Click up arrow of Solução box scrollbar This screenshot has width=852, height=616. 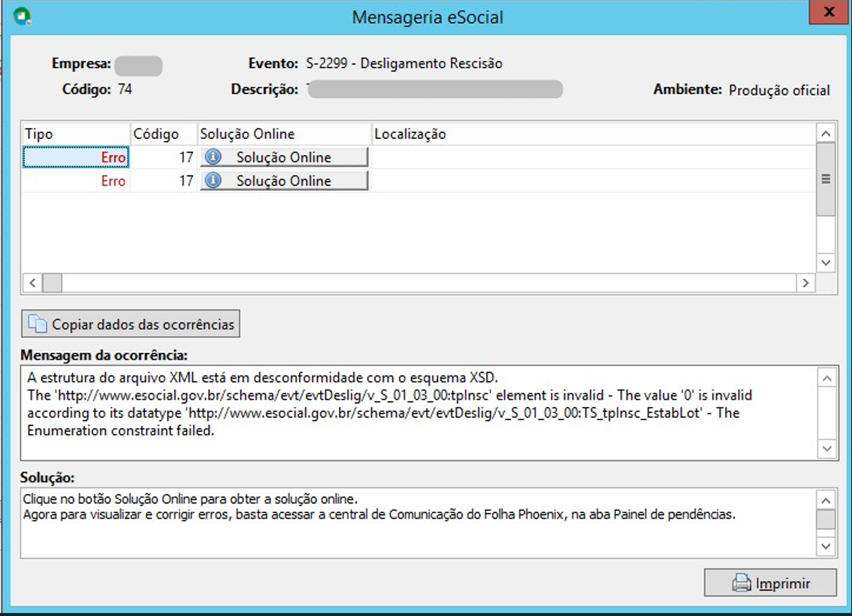[x=826, y=501]
